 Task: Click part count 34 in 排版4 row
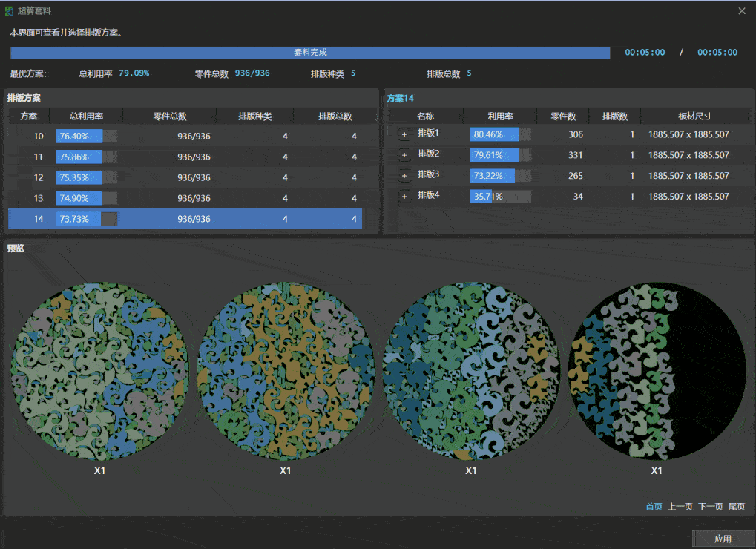578,197
